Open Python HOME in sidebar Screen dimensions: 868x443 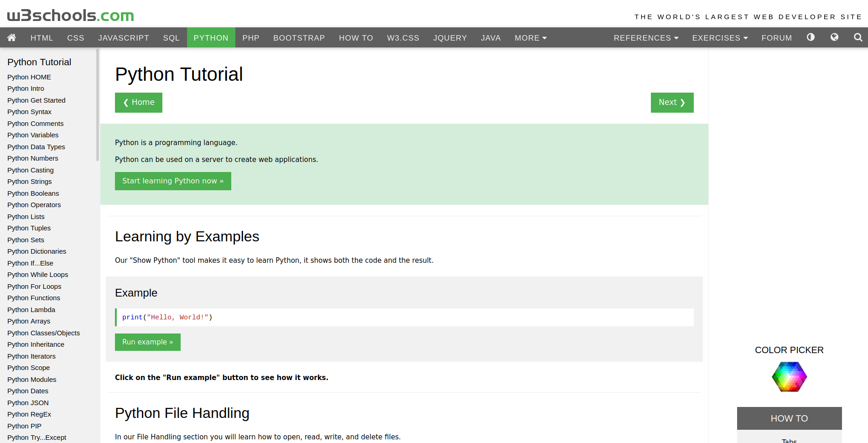point(29,77)
